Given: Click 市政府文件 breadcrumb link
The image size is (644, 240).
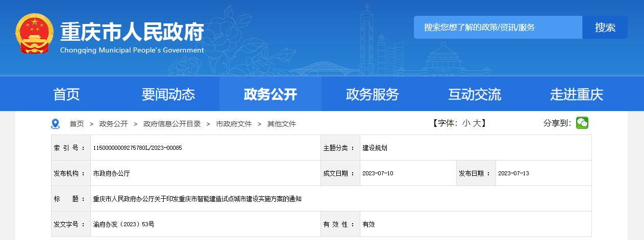Looking at the screenshot, I should point(234,124).
